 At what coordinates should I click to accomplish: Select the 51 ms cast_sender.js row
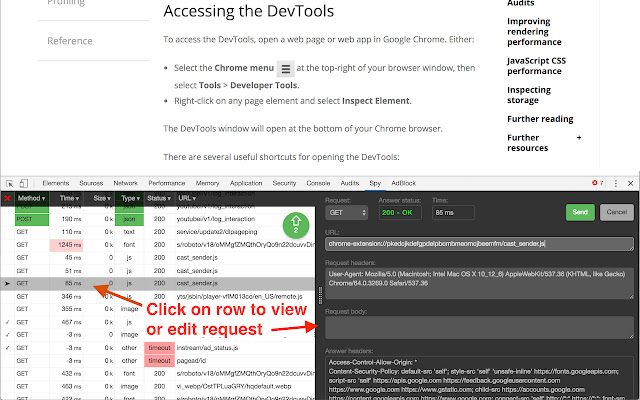coord(158,271)
